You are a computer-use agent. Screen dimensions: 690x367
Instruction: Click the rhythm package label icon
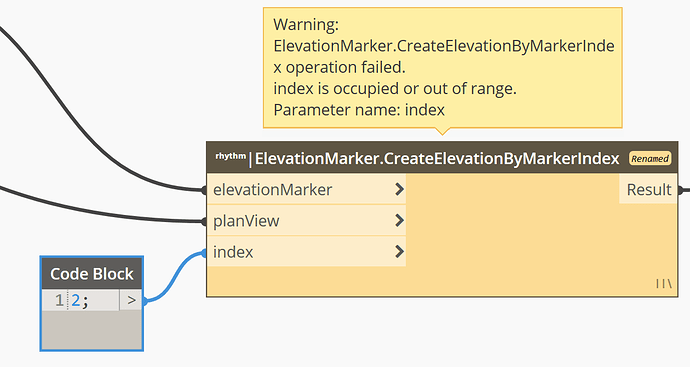(x=231, y=156)
